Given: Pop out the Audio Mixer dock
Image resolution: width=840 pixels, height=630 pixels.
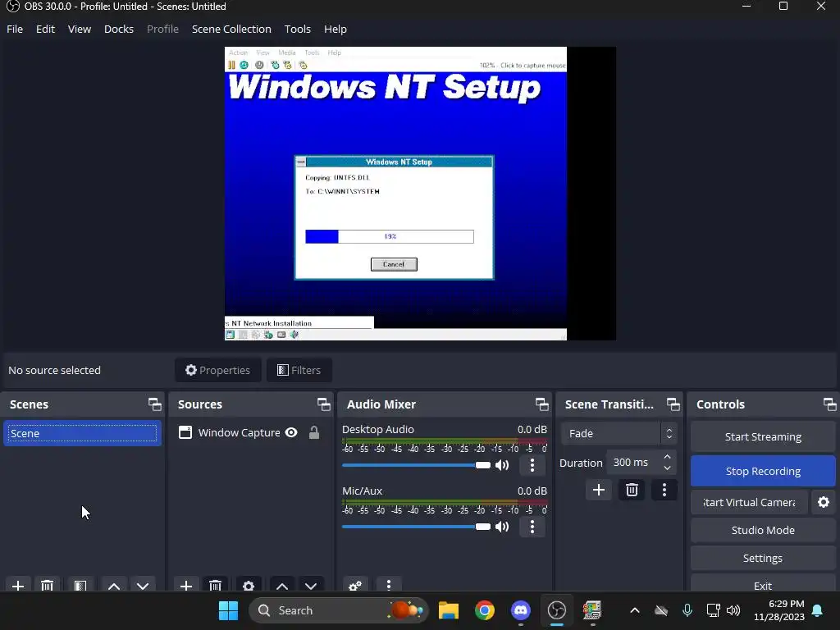Looking at the screenshot, I should coord(541,404).
